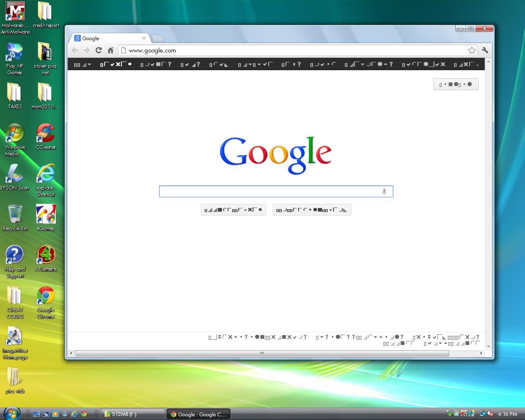Image resolution: width=525 pixels, height=420 pixels.
Task: Click the Back arrow in Chrome
Action: (75, 50)
